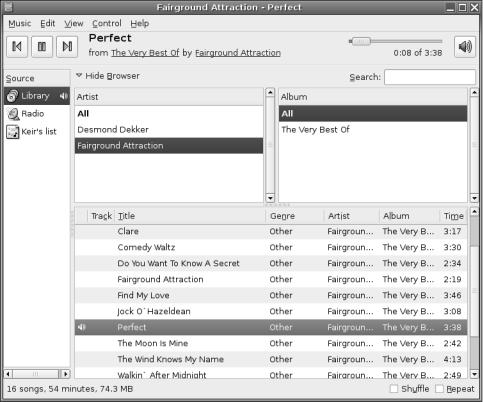The width and height of the screenshot is (483, 402).
Task: Click the song position slider handle
Action: 362,41
